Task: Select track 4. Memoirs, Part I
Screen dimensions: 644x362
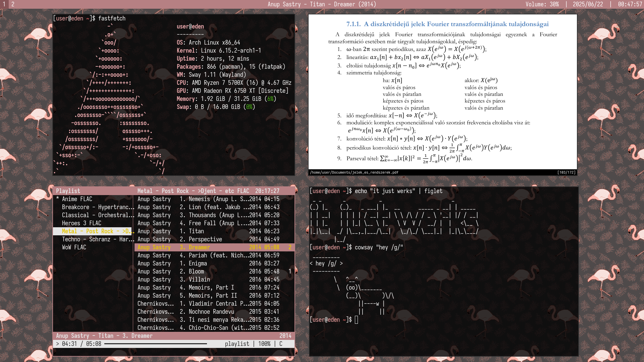Action: coord(215,288)
